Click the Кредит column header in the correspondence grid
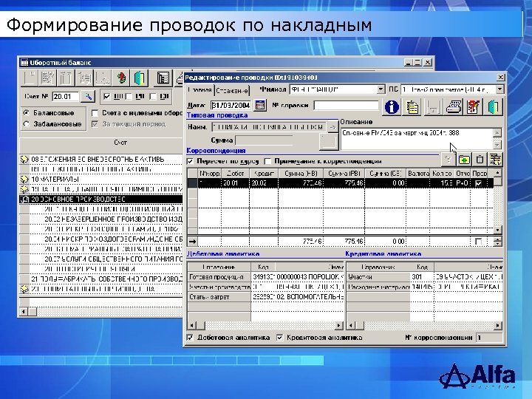Viewport: 532px width, 399px height. [264, 174]
